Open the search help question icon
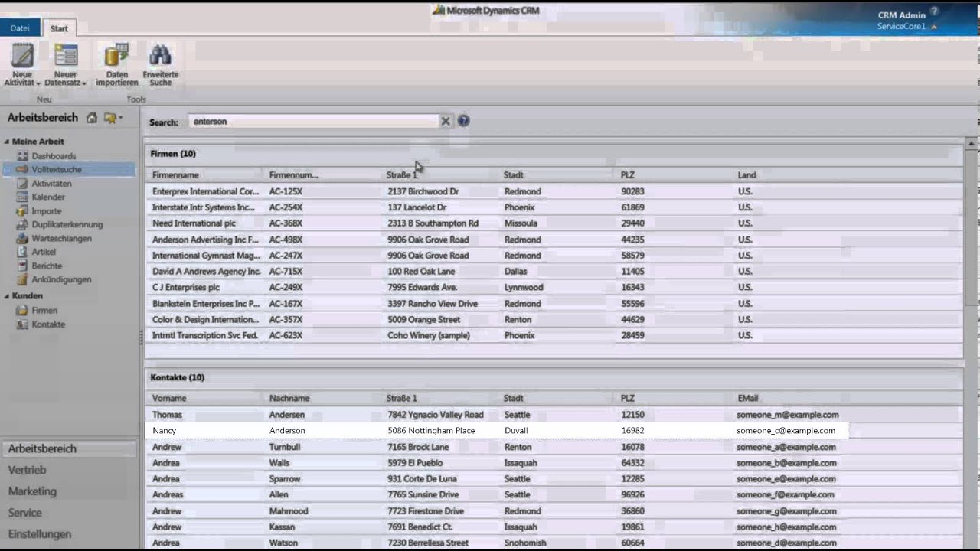This screenshot has width=980, height=551. tap(463, 121)
